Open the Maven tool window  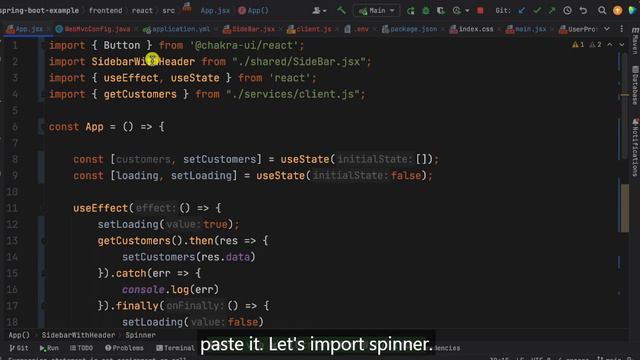click(635, 41)
